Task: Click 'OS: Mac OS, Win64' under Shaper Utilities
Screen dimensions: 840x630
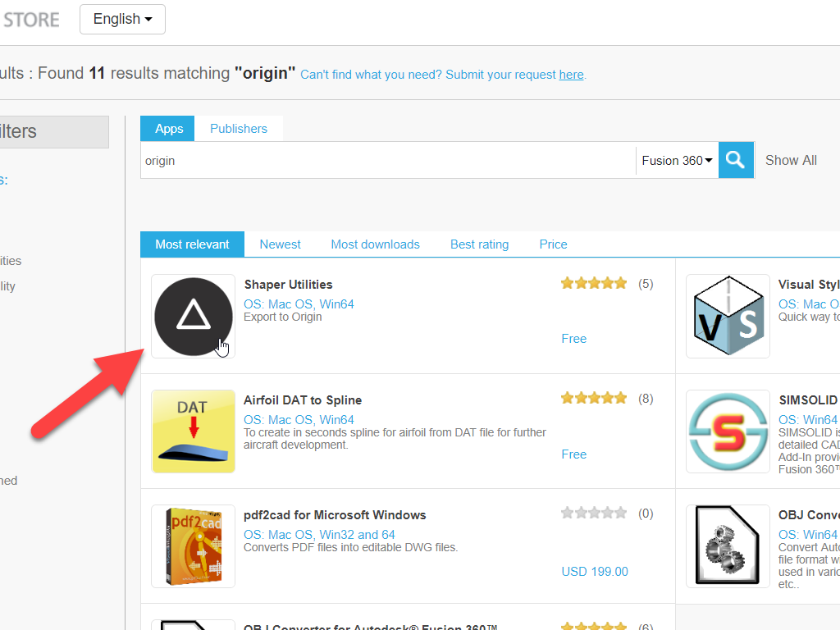Action: pyautogui.click(x=299, y=304)
